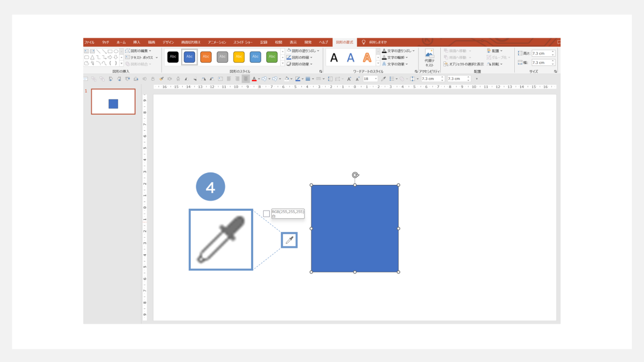Pick the light blue Abc shape style
644x362 pixels.
coord(256,57)
